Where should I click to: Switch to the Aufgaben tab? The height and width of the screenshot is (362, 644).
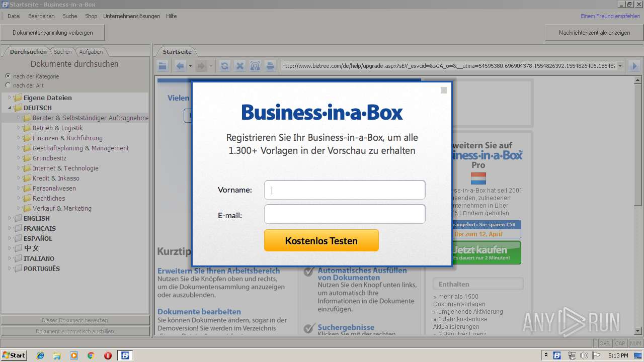click(91, 52)
